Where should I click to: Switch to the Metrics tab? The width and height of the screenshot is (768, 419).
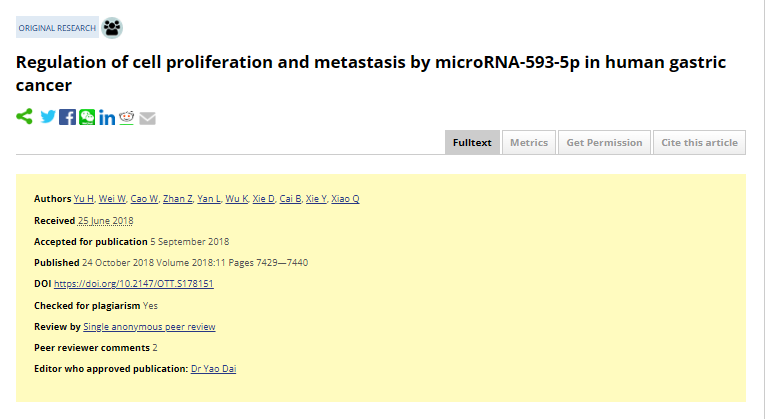[529, 143]
